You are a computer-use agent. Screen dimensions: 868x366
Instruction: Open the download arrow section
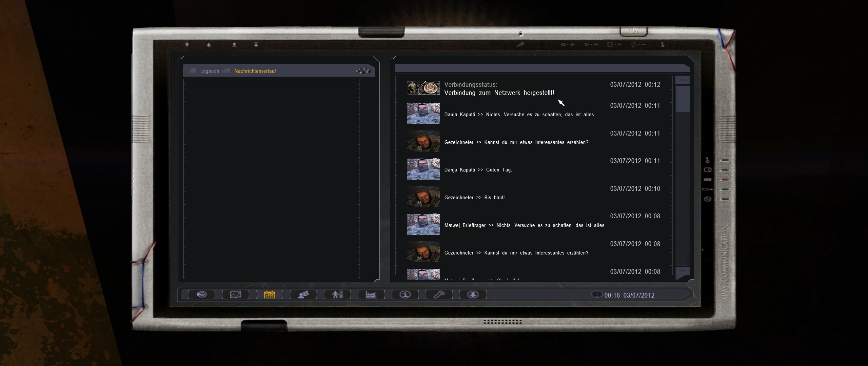(x=473, y=294)
